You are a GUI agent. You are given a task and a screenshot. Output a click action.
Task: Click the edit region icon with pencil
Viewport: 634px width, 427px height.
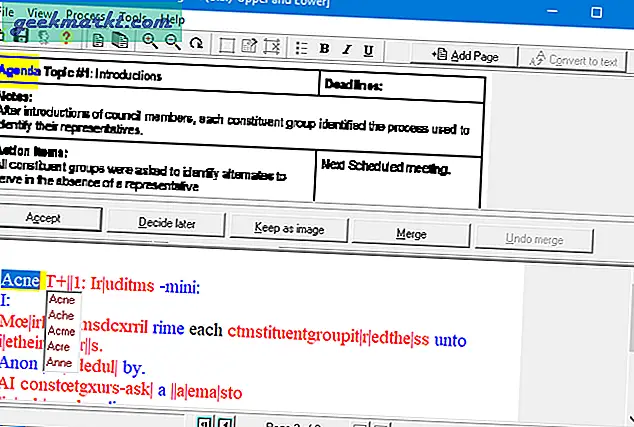pyautogui.click(x=249, y=45)
